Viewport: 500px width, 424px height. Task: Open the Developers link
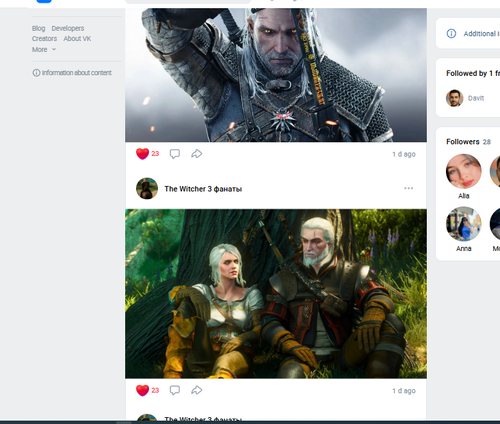click(x=68, y=28)
